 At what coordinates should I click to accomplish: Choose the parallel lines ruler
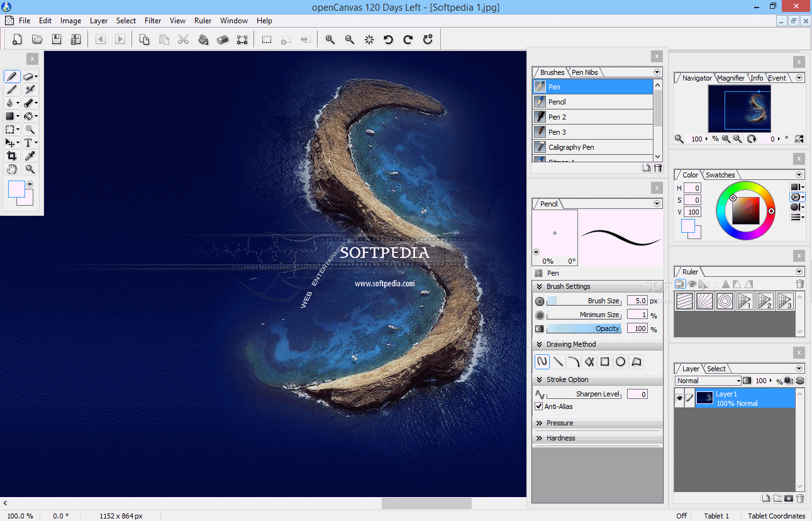(684, 301)
